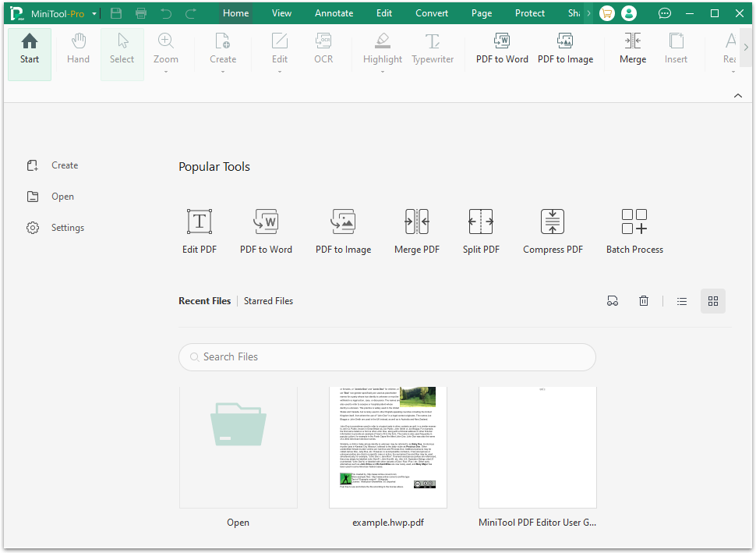
Task: Open the shopping cart icon
Action: tap(606, 13)
